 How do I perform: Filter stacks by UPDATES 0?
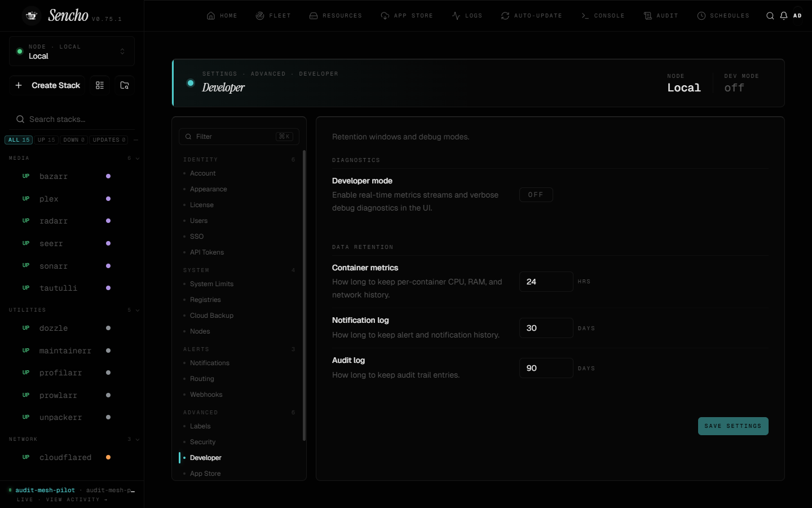pos(109,140)
